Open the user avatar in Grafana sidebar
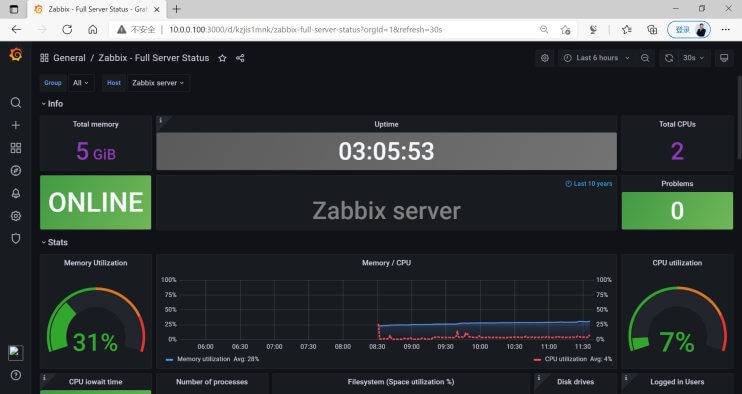The height and width of the screenshot is (394, 742). [16, 352]
